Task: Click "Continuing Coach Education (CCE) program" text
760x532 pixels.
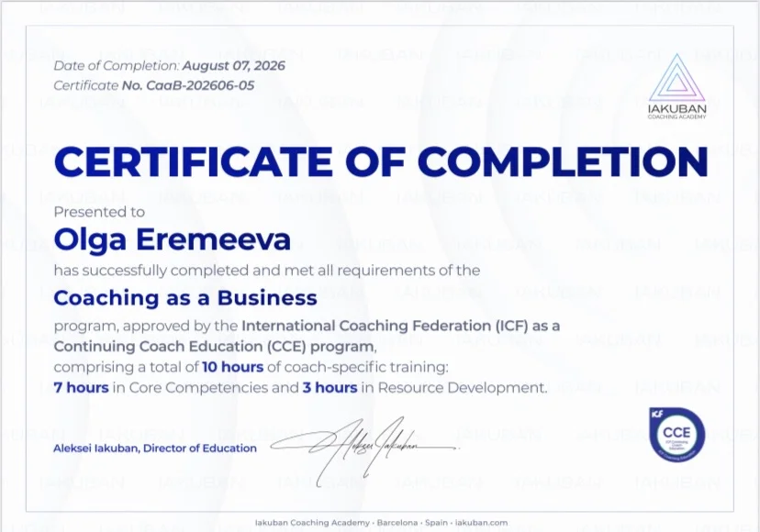Action: 214,347
